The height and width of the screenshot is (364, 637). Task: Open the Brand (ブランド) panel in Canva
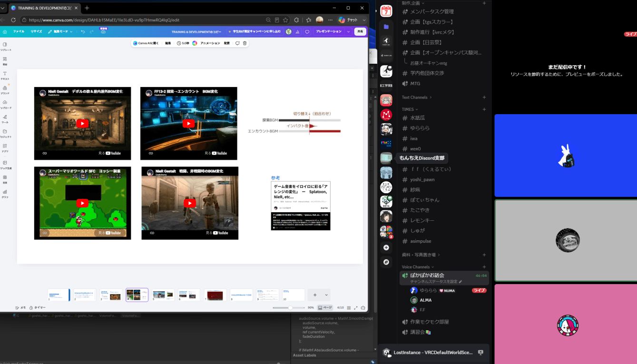(x=5, y=89)
